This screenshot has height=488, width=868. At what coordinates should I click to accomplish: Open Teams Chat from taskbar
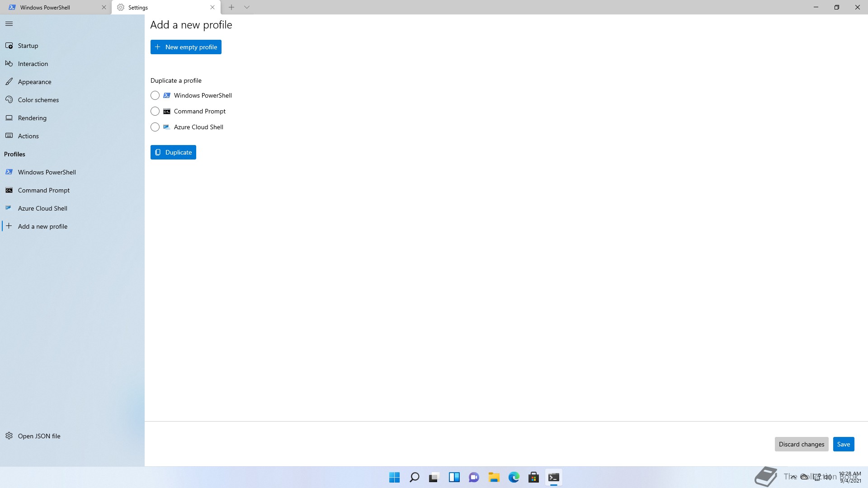474,477
